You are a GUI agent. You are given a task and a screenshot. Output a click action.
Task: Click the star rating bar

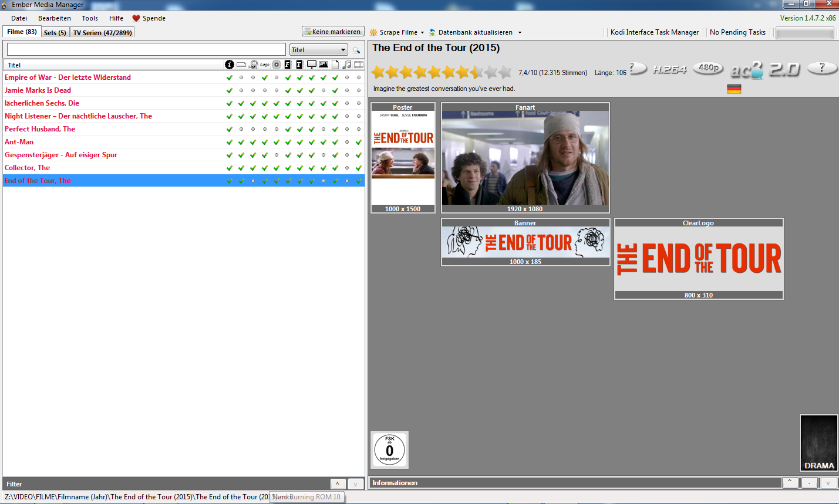click(441, 72)
